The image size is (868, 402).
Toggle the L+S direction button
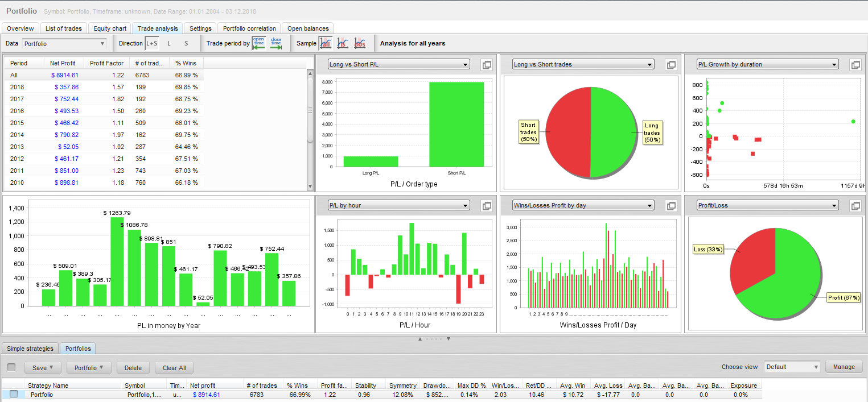[x=152, y=43]
